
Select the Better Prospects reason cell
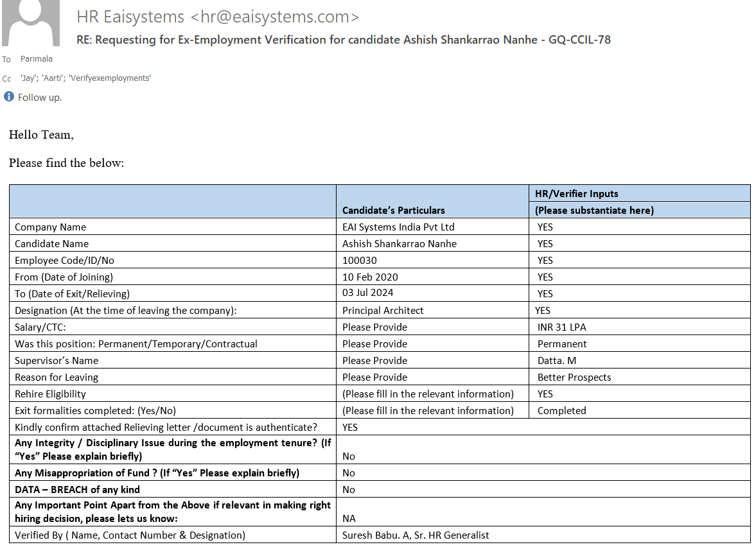point(574,377)
